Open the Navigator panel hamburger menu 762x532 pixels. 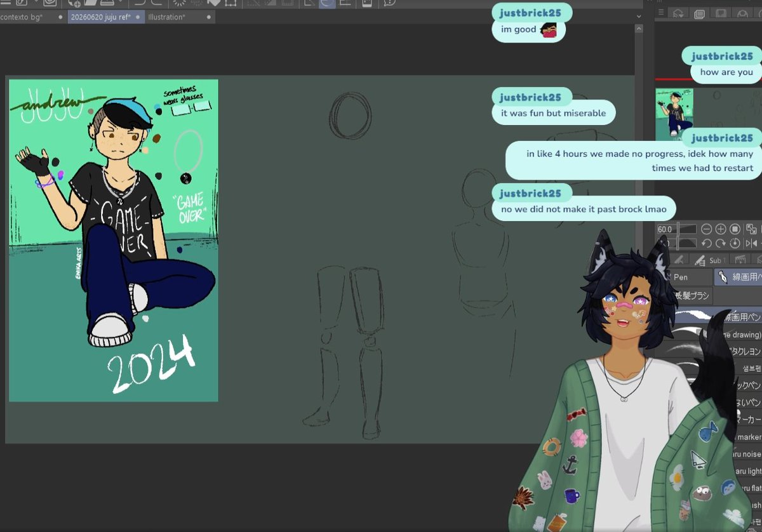point(660,13)
